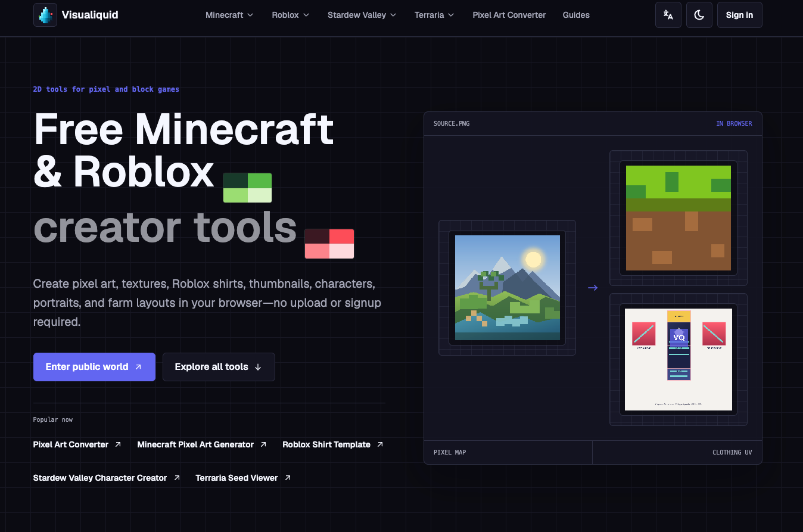Click arrow icon beside Roblox Shirt Template
The height and width of the screenshot is (532, 803).
click(380, 444)
